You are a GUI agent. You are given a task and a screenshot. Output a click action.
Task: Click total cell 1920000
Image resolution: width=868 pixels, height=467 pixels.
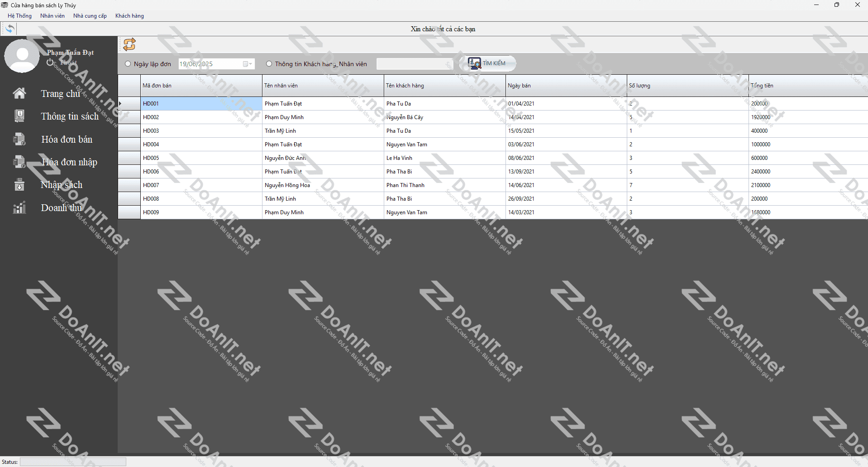(808, 117)
